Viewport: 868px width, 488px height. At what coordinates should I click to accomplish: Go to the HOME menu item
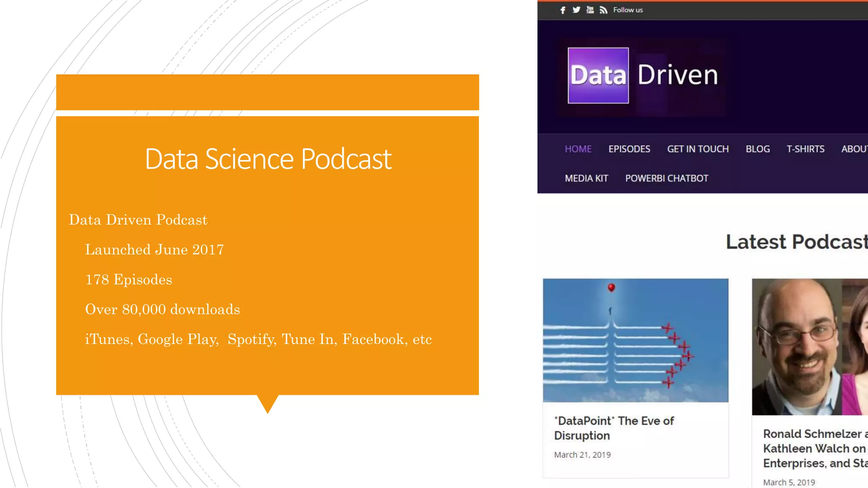click(578, 149)
